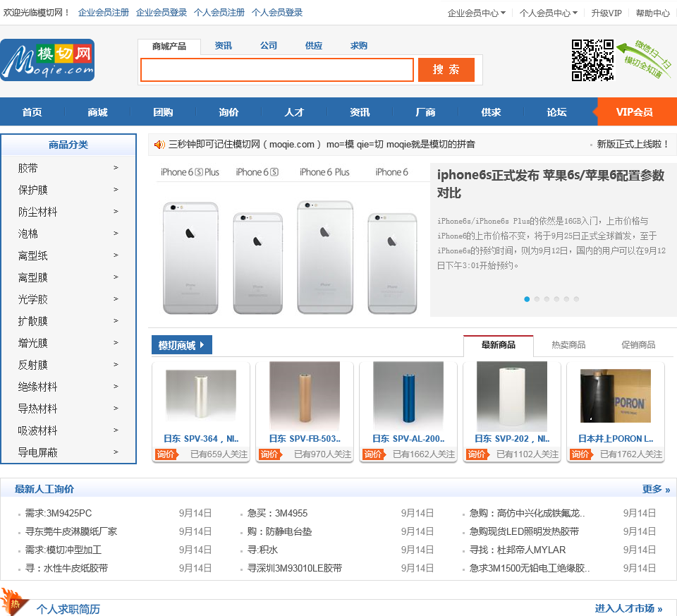Click the Moqie.com site logo

(47, 60)
